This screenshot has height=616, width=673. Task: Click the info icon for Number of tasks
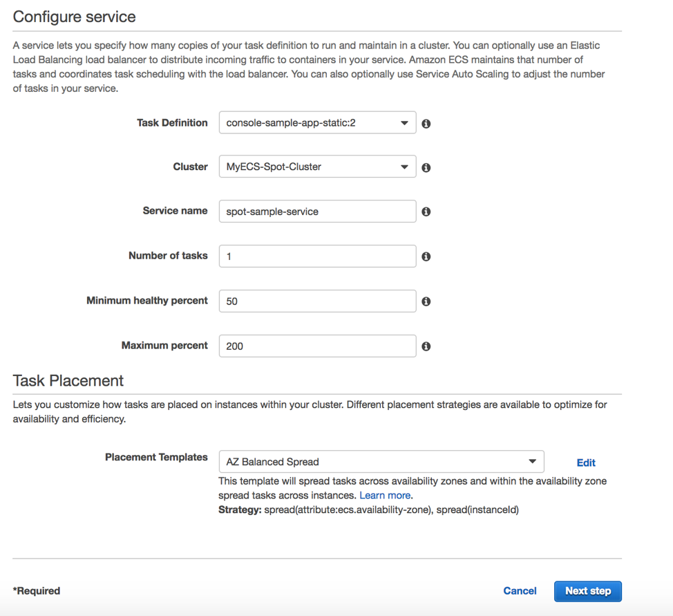426,256
